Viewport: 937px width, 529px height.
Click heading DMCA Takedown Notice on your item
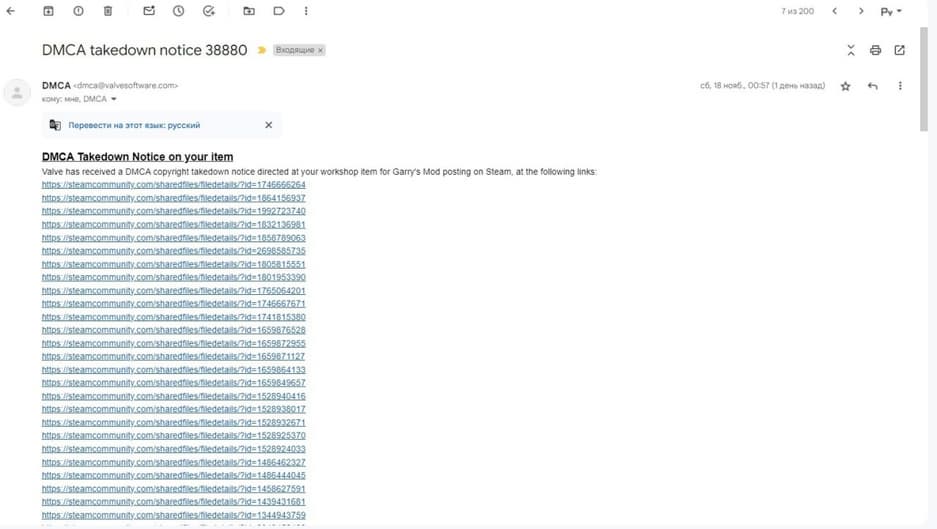click(137, 157)
